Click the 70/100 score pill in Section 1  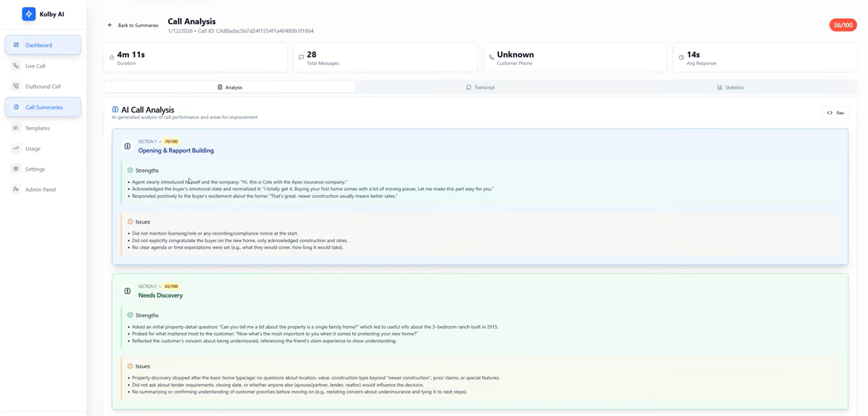tap(171, 142)
